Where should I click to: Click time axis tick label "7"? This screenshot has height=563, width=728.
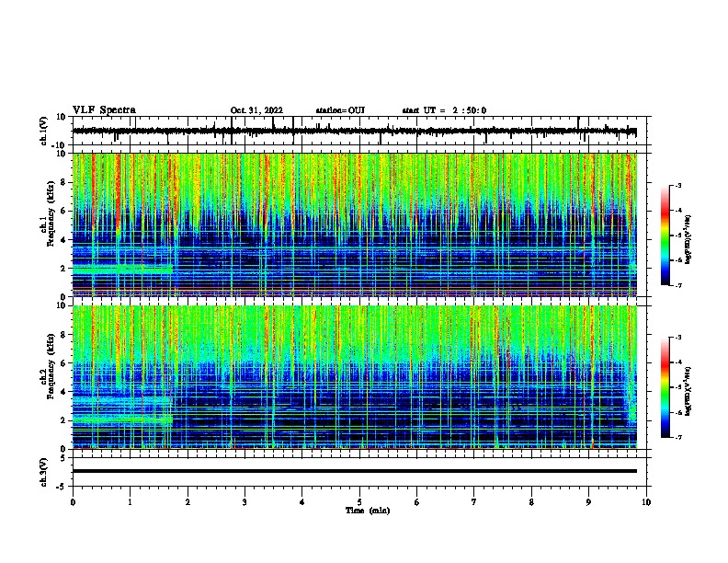tap(474, 502)
